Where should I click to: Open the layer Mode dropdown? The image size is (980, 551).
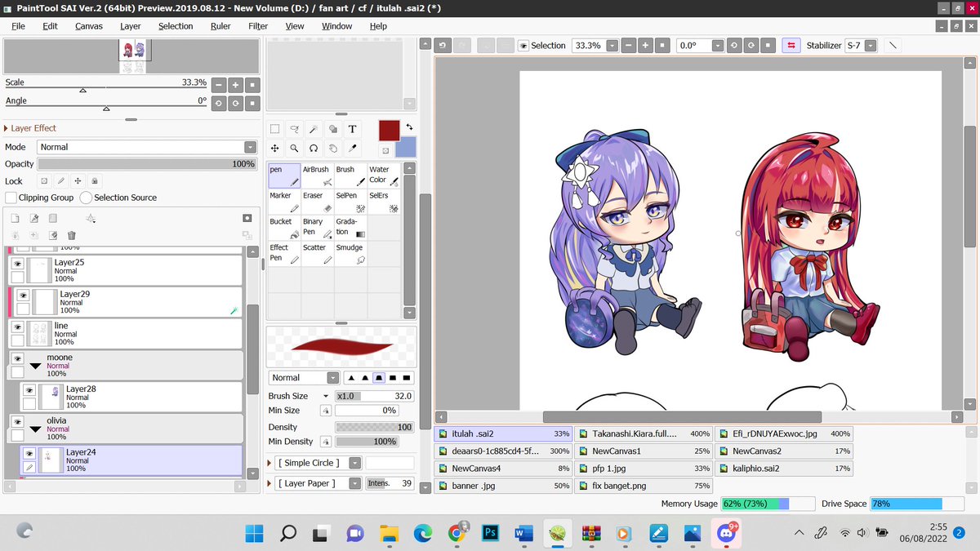coord(251,147)
